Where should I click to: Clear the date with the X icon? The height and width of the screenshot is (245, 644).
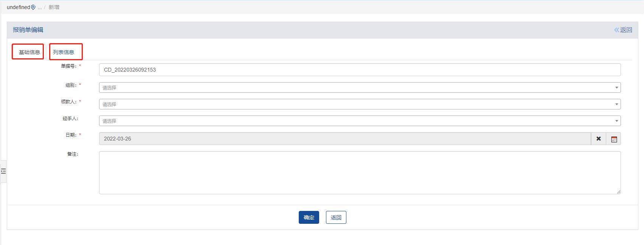[x=599, y=139]
